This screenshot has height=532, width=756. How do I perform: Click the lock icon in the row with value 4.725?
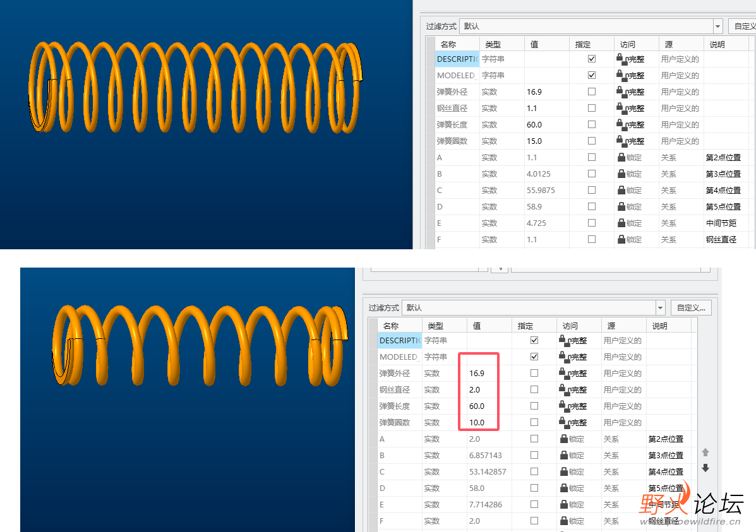click(621, 223)
